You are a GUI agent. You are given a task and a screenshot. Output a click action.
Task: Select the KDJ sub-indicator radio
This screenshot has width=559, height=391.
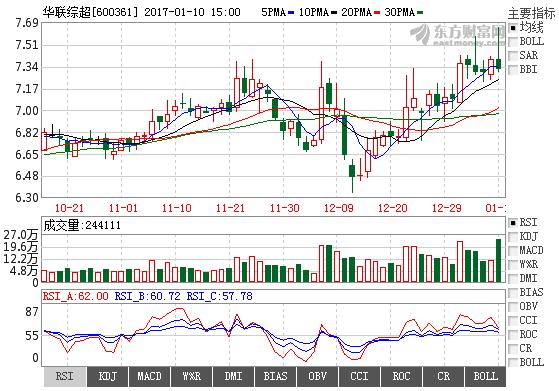(513, 237)
